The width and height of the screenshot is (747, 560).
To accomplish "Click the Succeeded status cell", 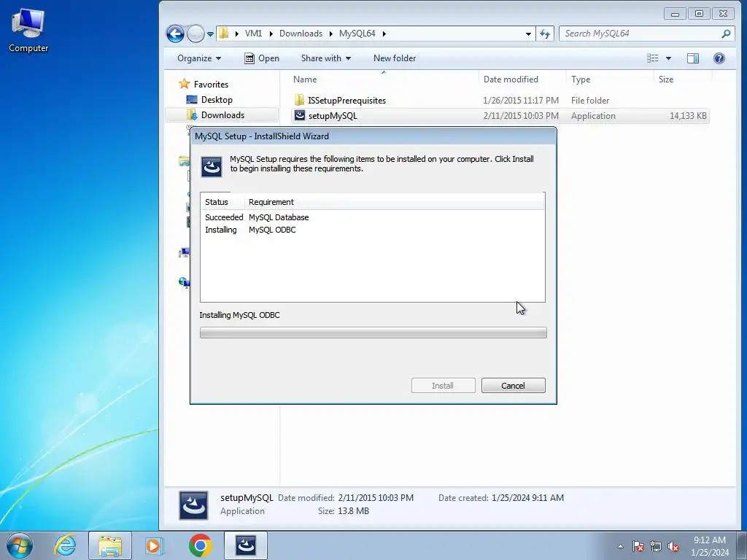I will (x=224, y=217).
